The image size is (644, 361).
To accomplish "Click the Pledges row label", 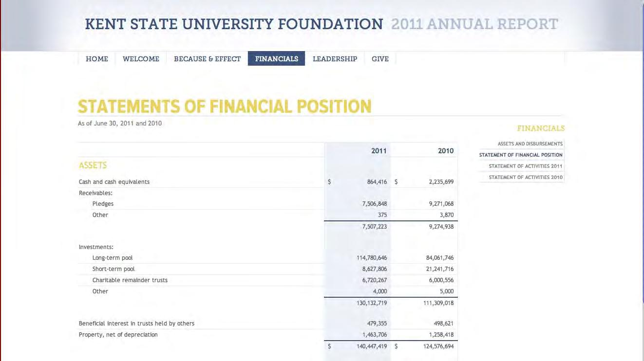I will [103, 204].
